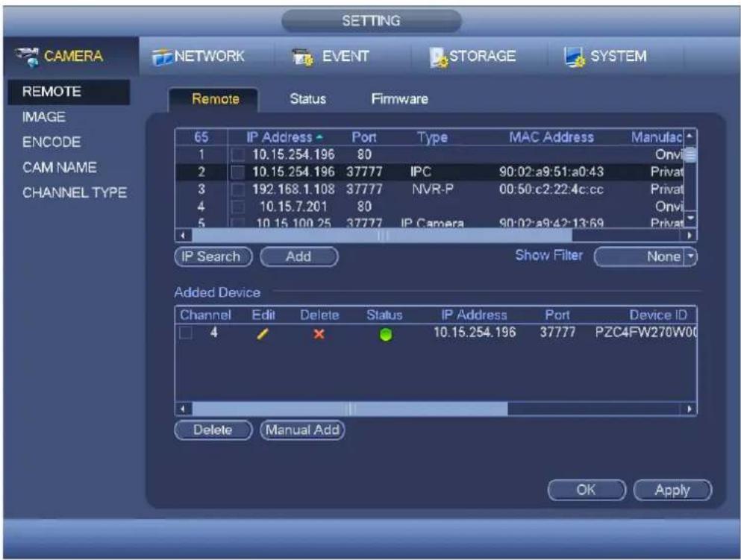The height and width of the screenshot is (560, 741).
Task: Open the STORAGE settings section
Action: click(472, 56)
